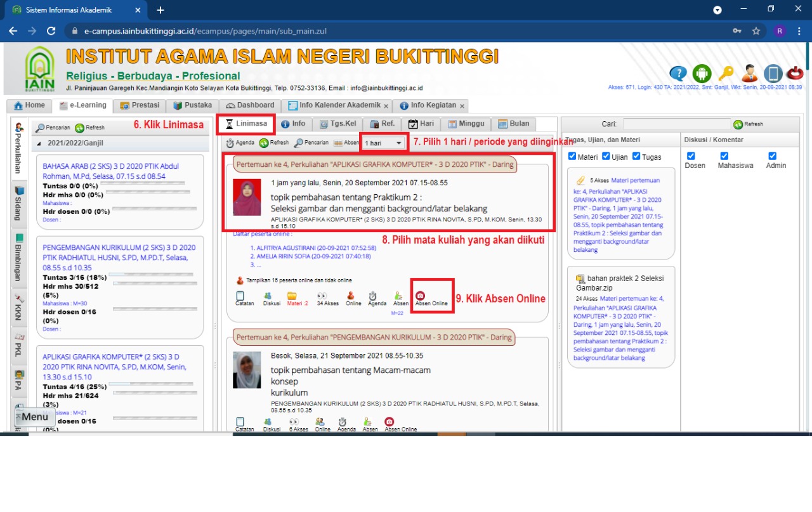This screenshot has width=812, height=512.
Task: Click Absen Online in Pengembangan Kurikulum card
Action: (x=400, y=424)
